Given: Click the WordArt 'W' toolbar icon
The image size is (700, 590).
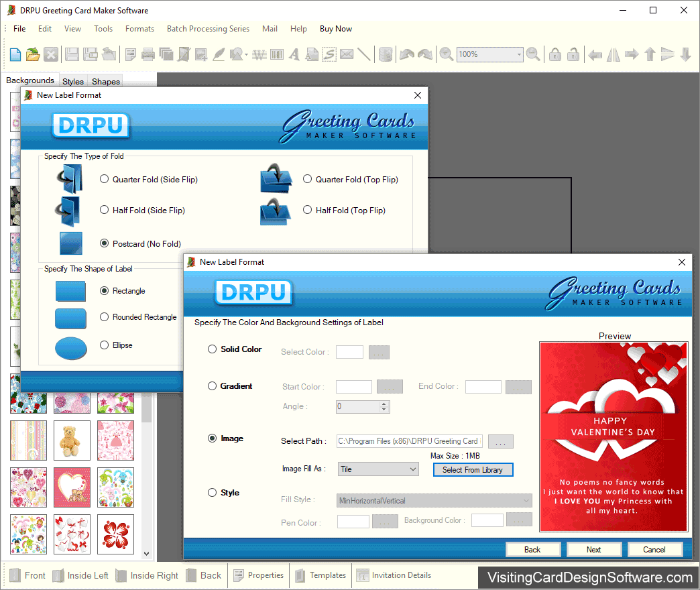Looking at the screenshot, I should click(x=259, y=54).
